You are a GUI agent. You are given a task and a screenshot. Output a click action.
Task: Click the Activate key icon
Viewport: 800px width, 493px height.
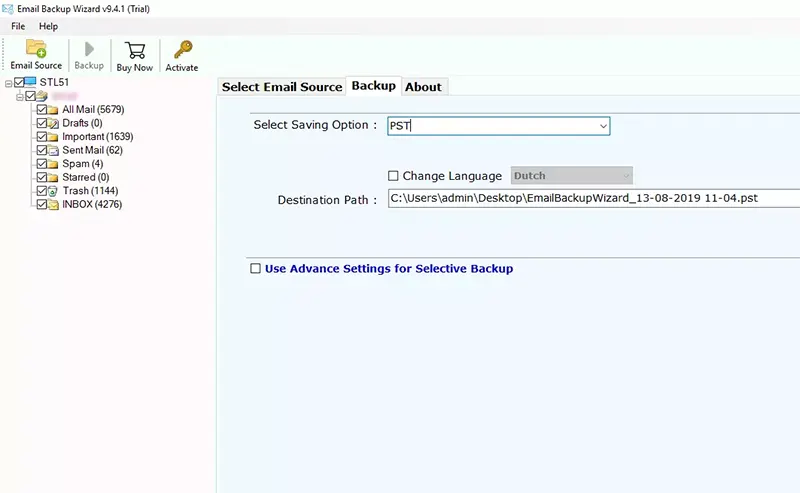coord(181,50)
